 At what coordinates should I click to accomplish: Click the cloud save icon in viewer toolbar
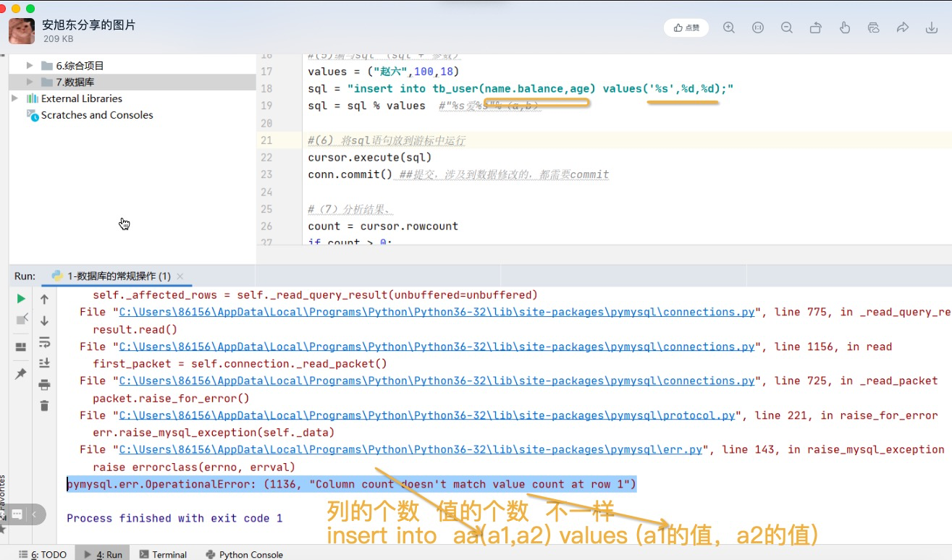(874, 28)
